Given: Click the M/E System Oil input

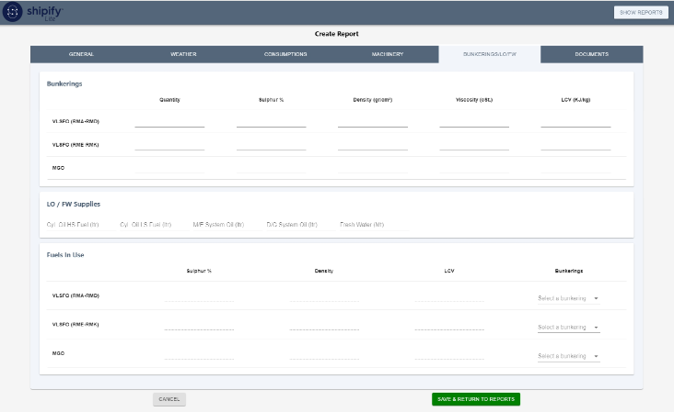Looking at the screenshot, I should point(218,225).
